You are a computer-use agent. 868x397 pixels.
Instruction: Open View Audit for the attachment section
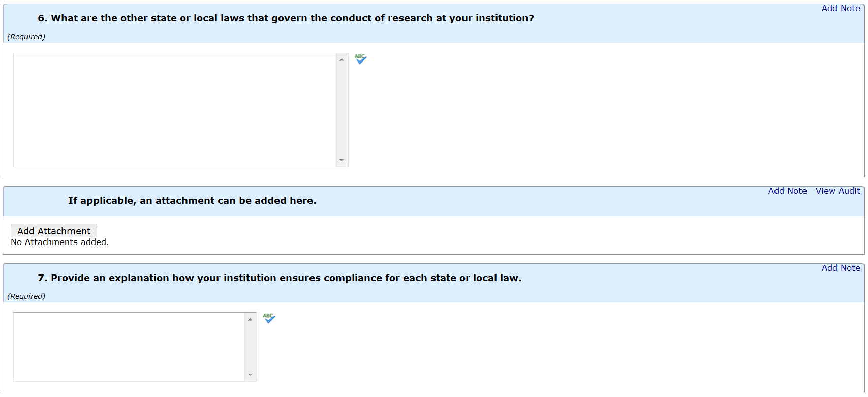click(x=838, y=191)
